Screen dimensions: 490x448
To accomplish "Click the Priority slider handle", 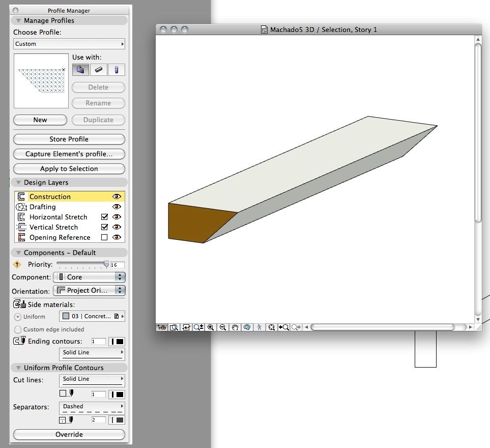I will (106, 265).
